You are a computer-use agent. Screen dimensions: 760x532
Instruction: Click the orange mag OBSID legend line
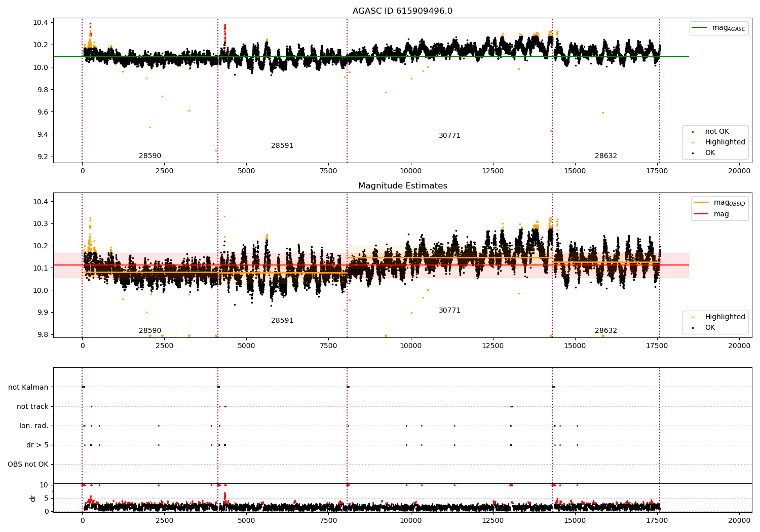point(701,203)
